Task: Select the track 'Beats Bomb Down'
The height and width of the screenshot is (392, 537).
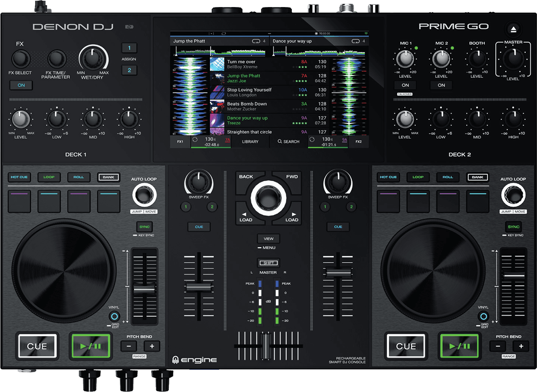Action: (x=270, y=106)
